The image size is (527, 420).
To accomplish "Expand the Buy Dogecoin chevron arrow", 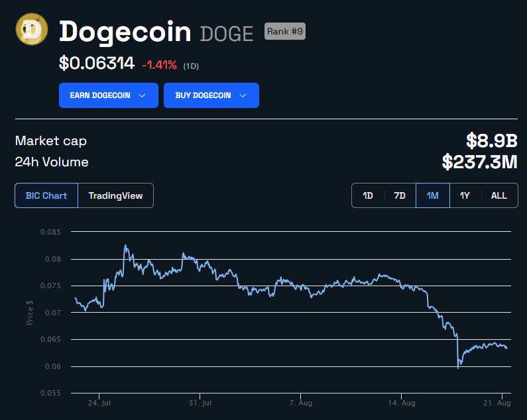I will pos(243,95).
